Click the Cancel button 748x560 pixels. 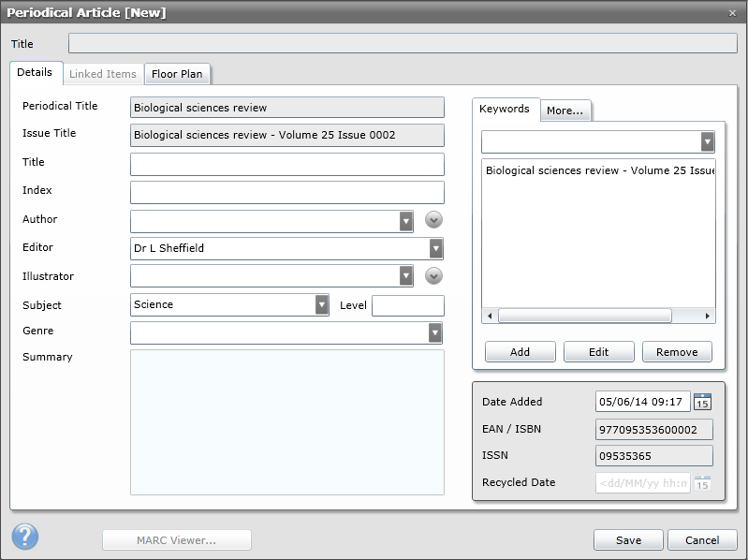click(702, 540)
